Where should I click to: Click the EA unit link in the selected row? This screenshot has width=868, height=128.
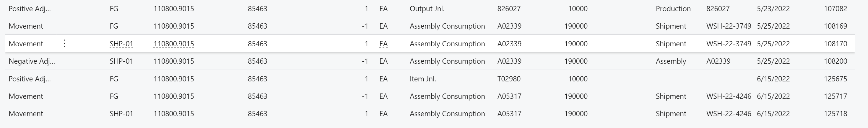[x=383, y=44]
